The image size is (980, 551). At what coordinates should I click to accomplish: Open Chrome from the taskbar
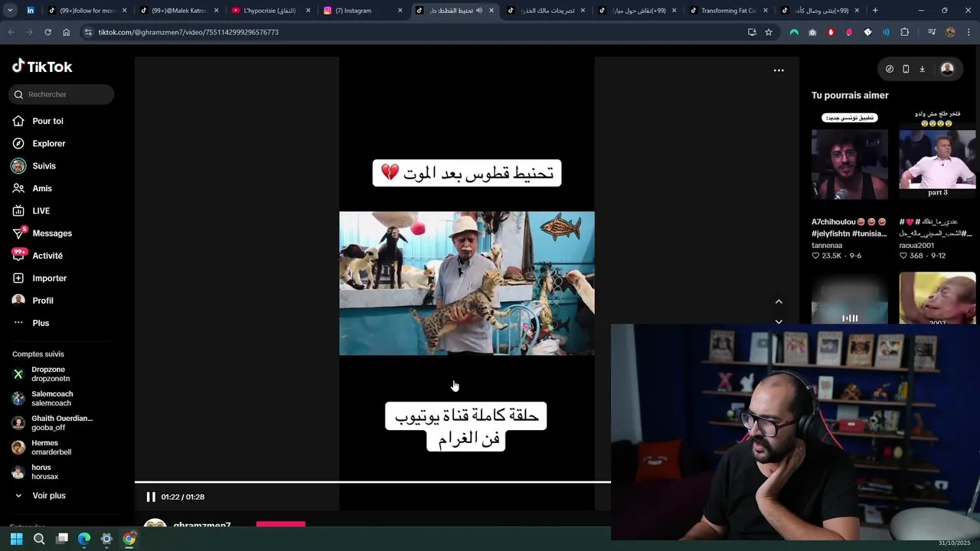coord(129,539)
